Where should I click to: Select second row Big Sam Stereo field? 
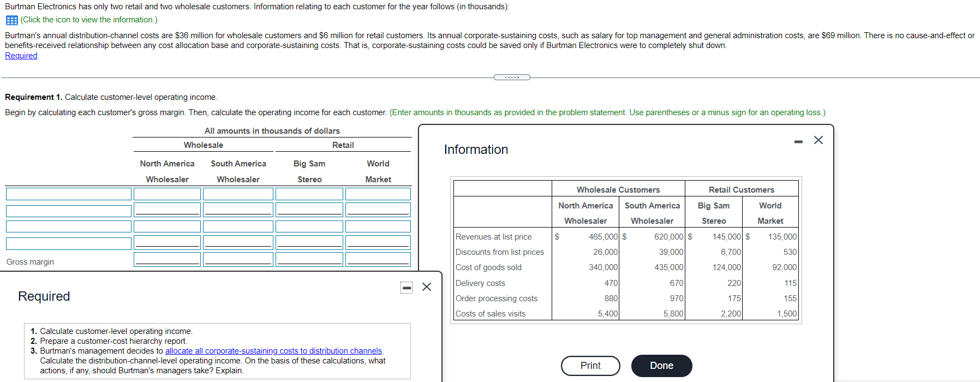309,209
